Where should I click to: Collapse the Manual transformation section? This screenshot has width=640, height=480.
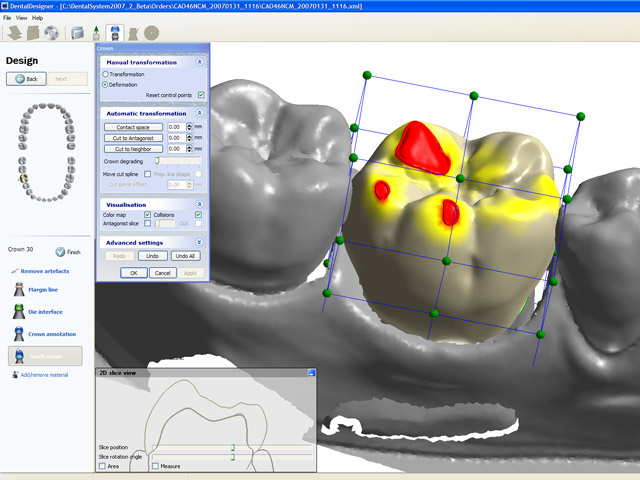coord(199,62)
